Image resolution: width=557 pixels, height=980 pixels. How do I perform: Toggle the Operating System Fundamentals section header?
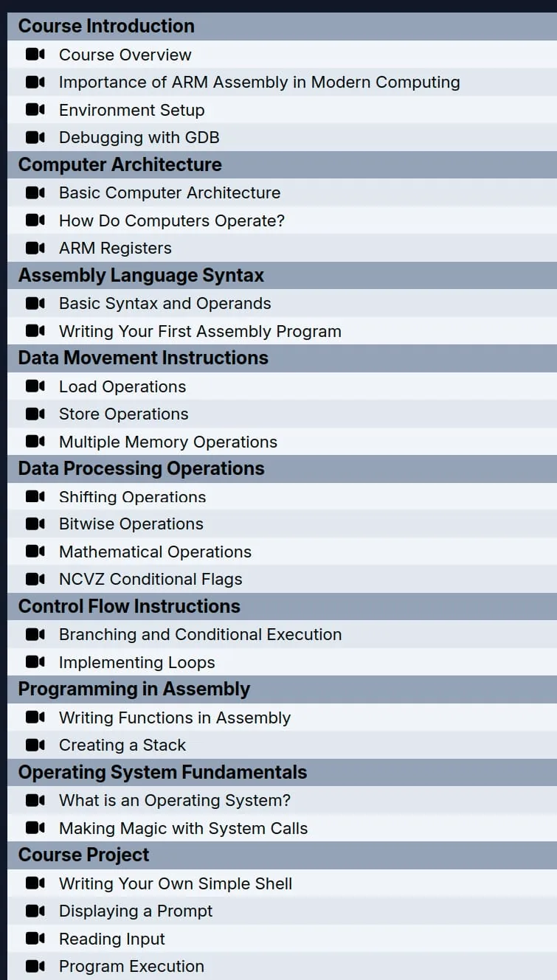(282, 773)
